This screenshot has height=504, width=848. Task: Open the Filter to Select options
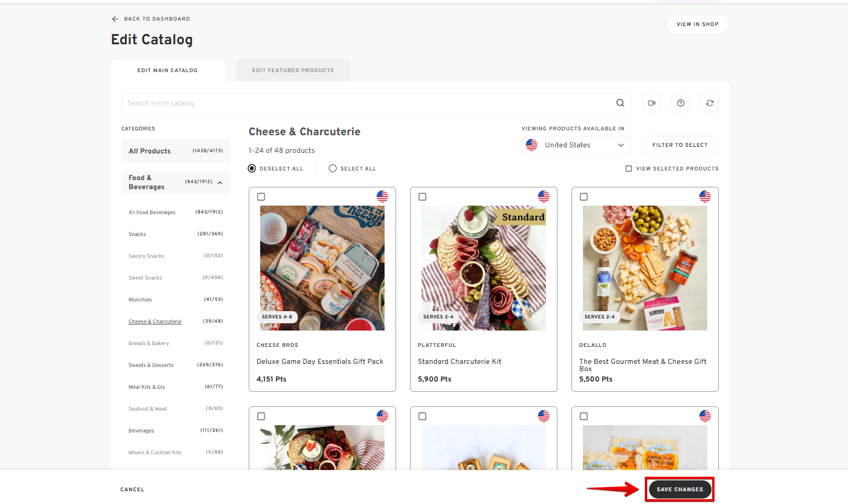coord(679,145)
